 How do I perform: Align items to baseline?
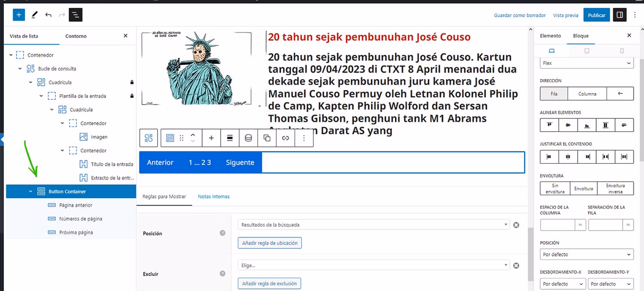624,125
